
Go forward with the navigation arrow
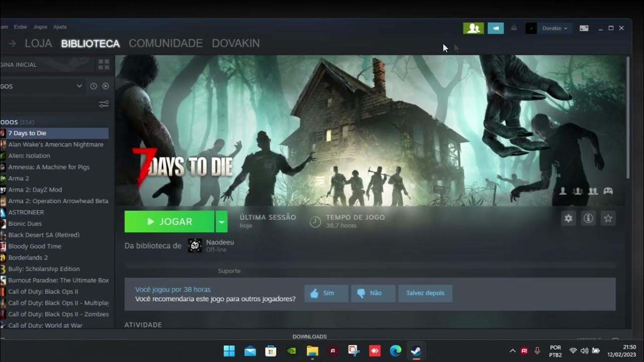(x=13, y=44)
